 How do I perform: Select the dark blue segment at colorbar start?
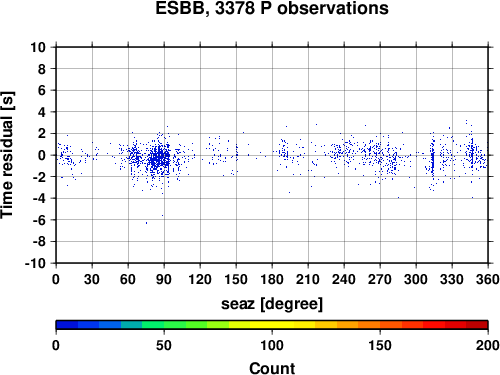[x=67, y=325]
